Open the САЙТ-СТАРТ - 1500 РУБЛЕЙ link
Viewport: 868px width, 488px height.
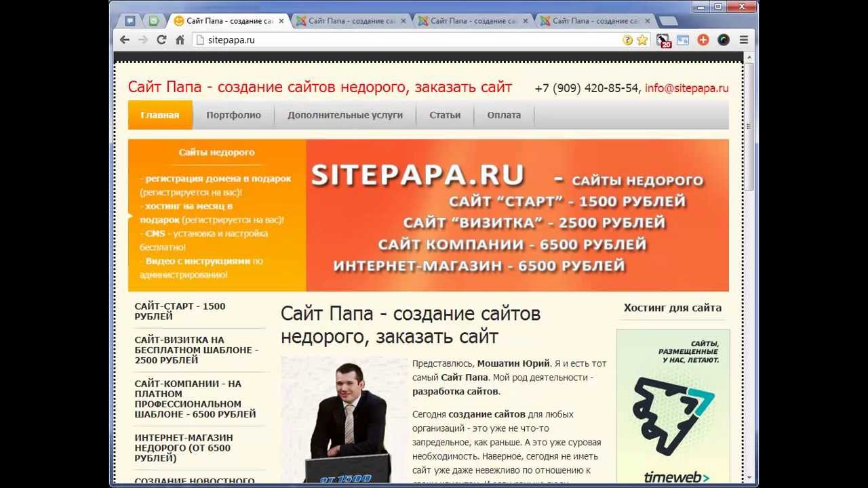[x=180, y=311]
